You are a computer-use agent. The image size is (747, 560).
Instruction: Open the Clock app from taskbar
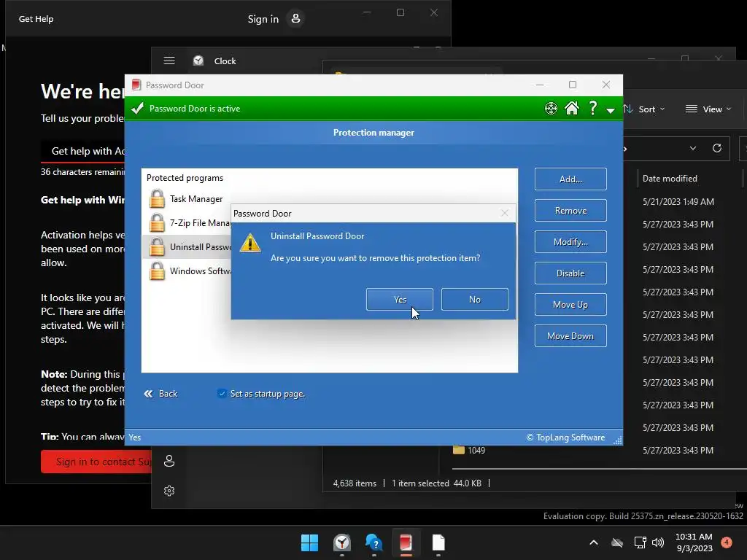coord(341,542)
